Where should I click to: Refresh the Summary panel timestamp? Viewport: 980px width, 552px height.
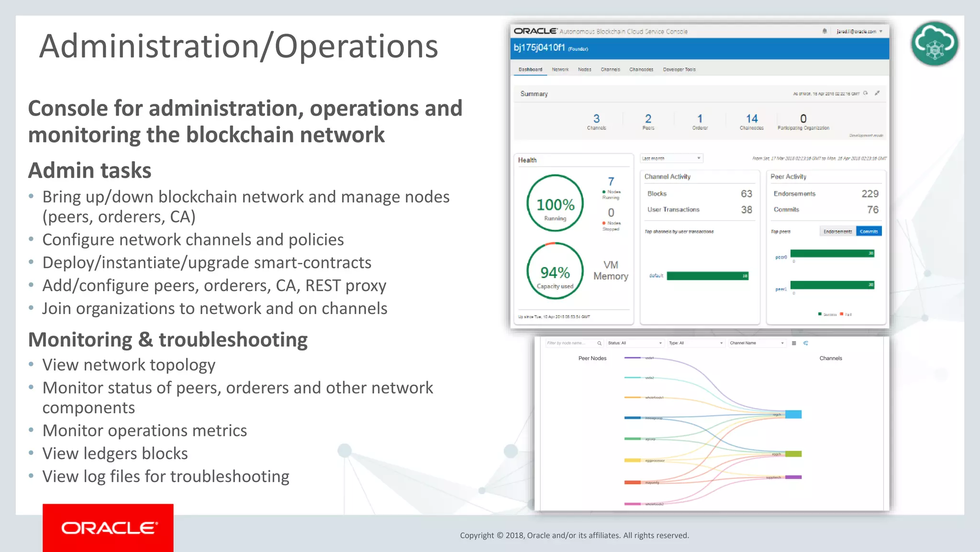866,93
